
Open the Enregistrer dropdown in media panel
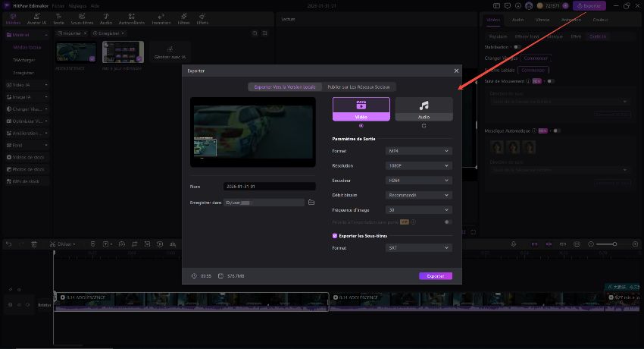pos(108,33)
